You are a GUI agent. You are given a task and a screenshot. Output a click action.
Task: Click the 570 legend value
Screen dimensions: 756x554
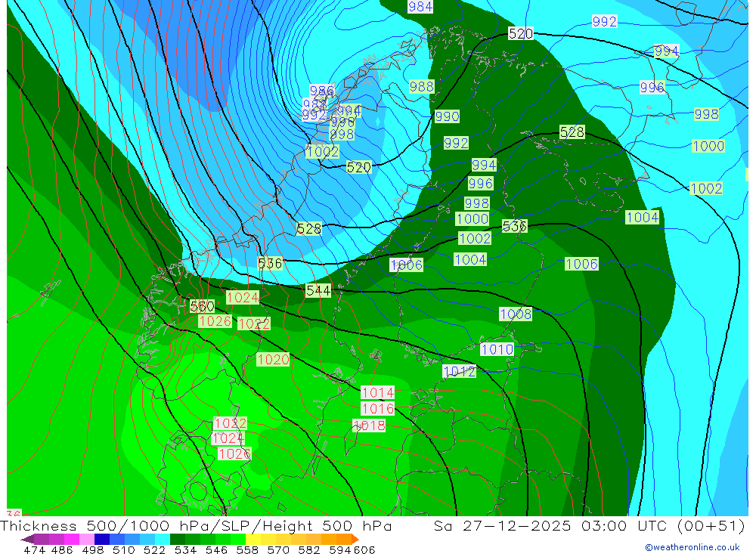pyautogui.click(x=277, y=550)
